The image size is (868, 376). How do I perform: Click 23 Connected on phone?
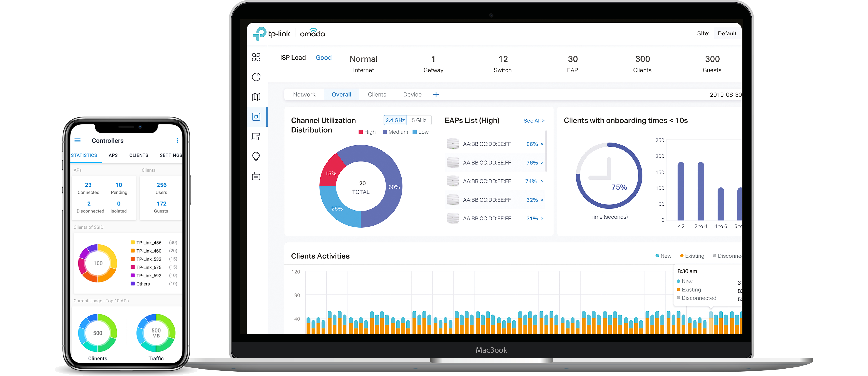pos(88,188)
